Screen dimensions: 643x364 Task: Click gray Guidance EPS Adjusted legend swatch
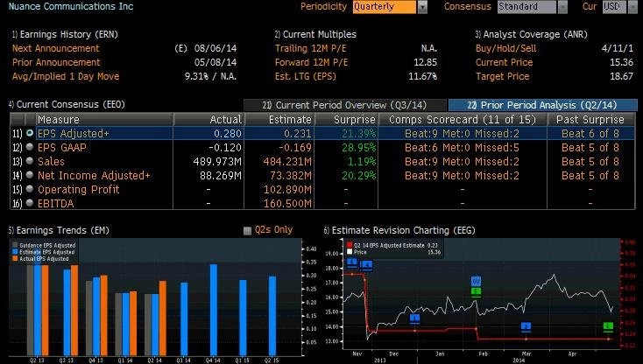pos(15,245)
